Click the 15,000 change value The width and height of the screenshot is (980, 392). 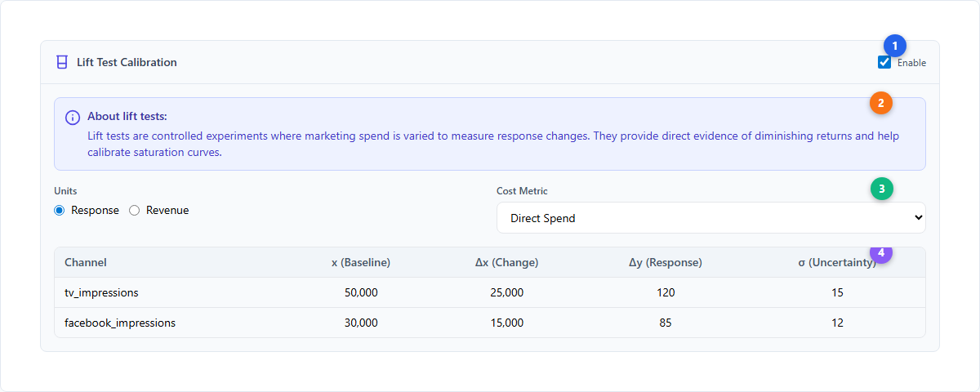tap(506, 323)
